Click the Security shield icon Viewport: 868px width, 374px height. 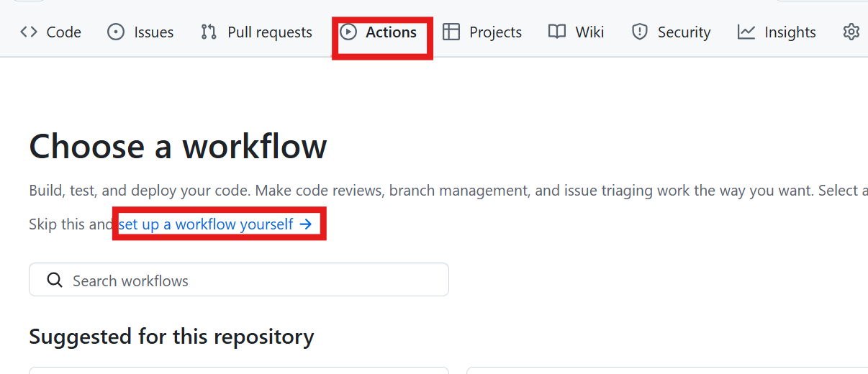tap(639, 32)
